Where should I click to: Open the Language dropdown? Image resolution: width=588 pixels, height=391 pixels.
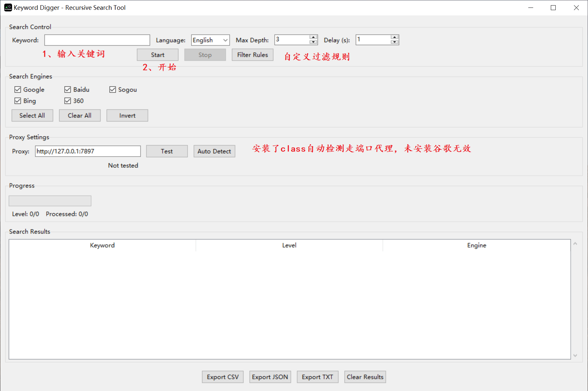(210, 40)
